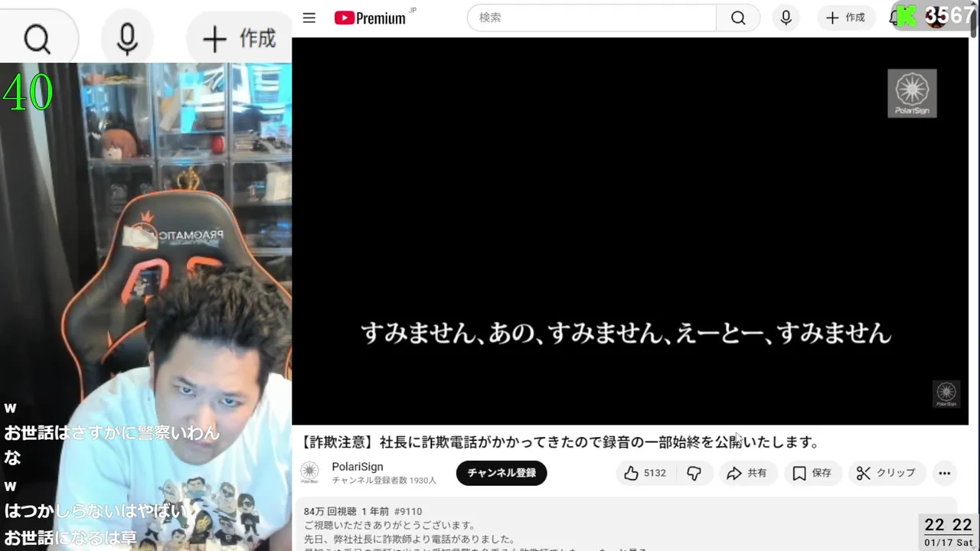Click the clock showing 22 22
This screenshot has width=980, height=551.
click(x=949, y=525)
